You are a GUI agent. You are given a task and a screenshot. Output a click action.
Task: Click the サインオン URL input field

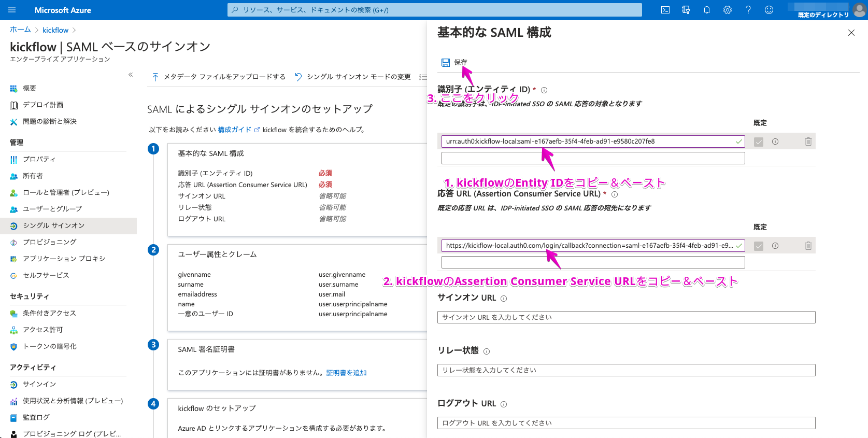[626, 317]
